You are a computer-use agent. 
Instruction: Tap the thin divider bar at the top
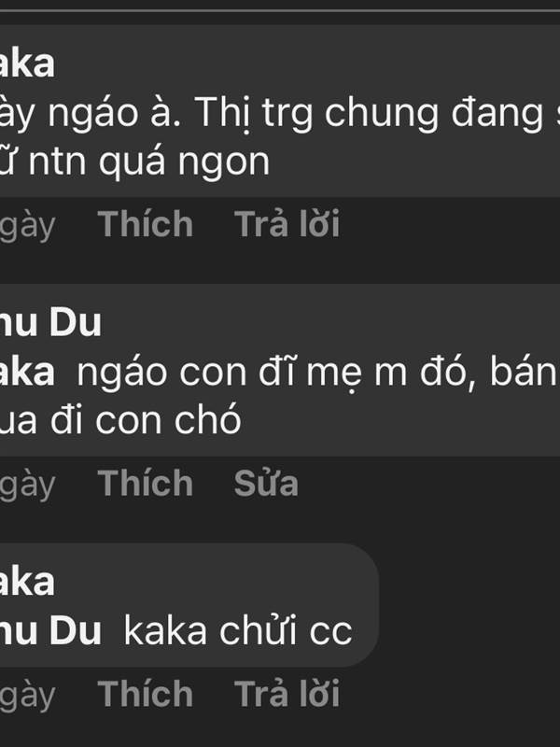[x=280, y=10]
